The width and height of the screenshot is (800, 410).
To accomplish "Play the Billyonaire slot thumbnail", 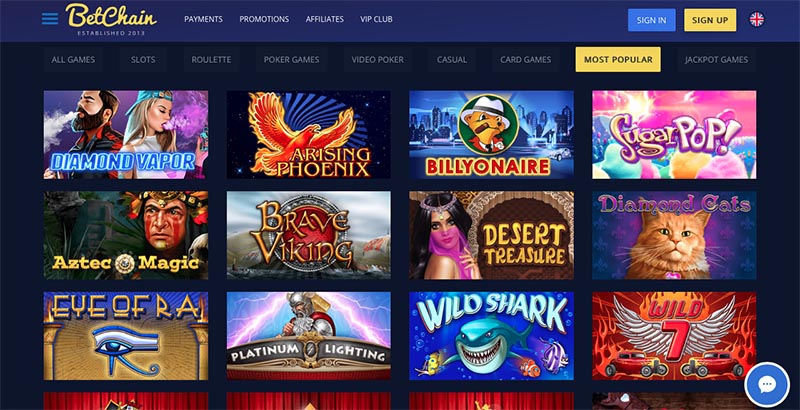I will tap(491, 135).
